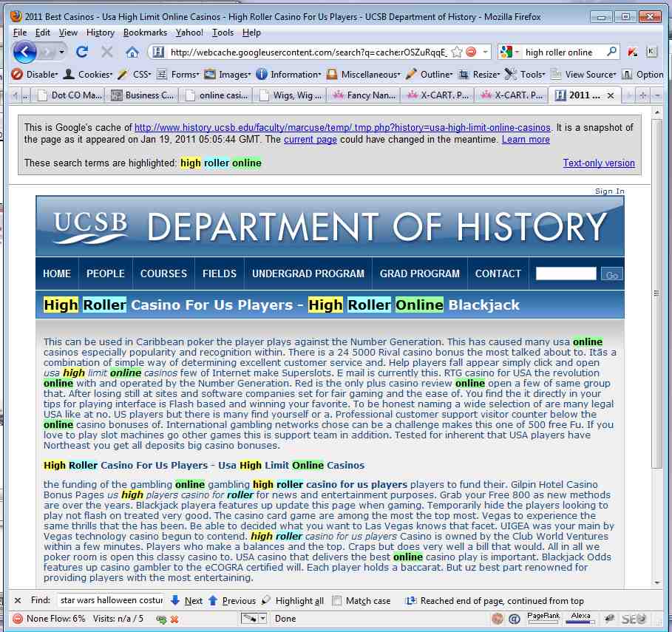Open the cached history.ucsb.edu source link
Viewport: 672px width, 632px height.
point(342,127)
